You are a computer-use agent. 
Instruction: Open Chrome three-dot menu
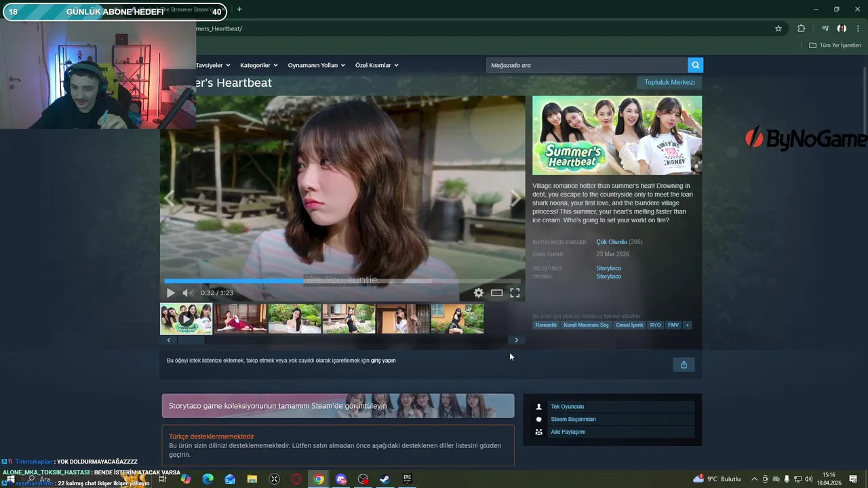(x=859, y=28)
